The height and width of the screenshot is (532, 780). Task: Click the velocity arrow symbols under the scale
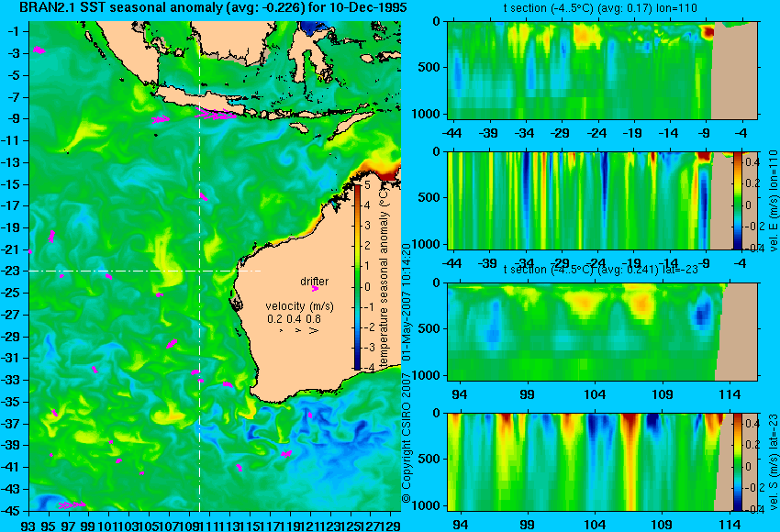point(299,330)
